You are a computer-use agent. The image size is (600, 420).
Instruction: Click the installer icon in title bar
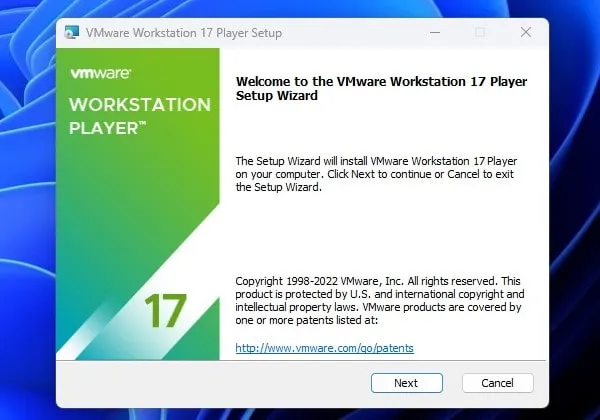click(72, 33)
